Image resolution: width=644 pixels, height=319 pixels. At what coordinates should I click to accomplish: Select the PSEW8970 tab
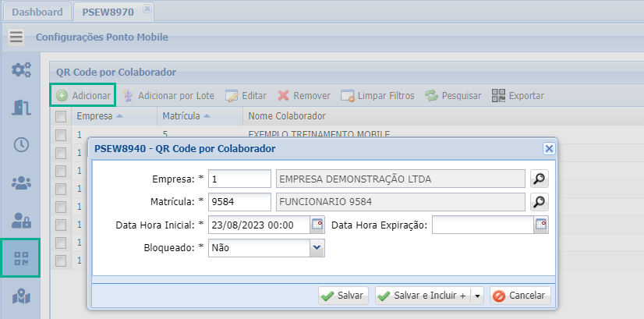click(108, 12)
